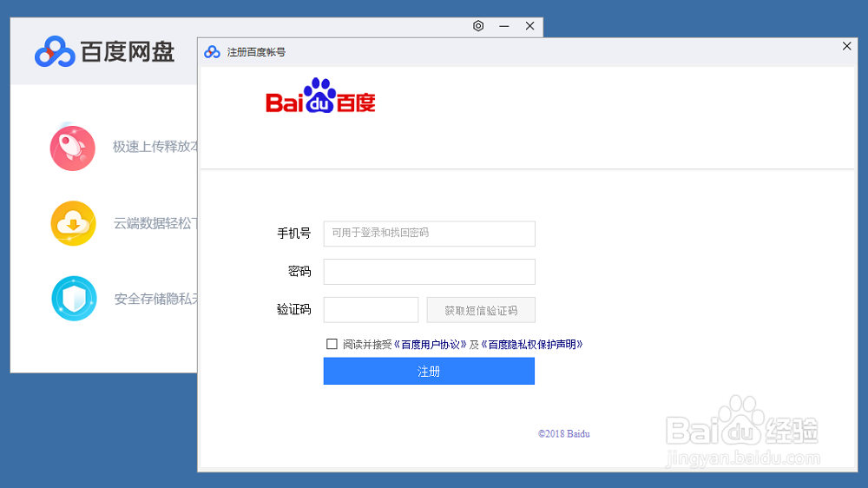Click the small cloud icon in dialog title
Image resolution: width=868 pixels, height=488 pixels.
212,52
